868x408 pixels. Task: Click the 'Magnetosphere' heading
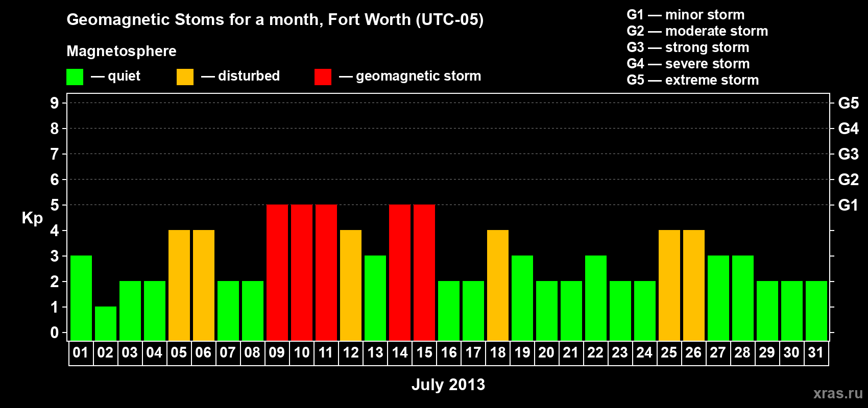[122, 52]
